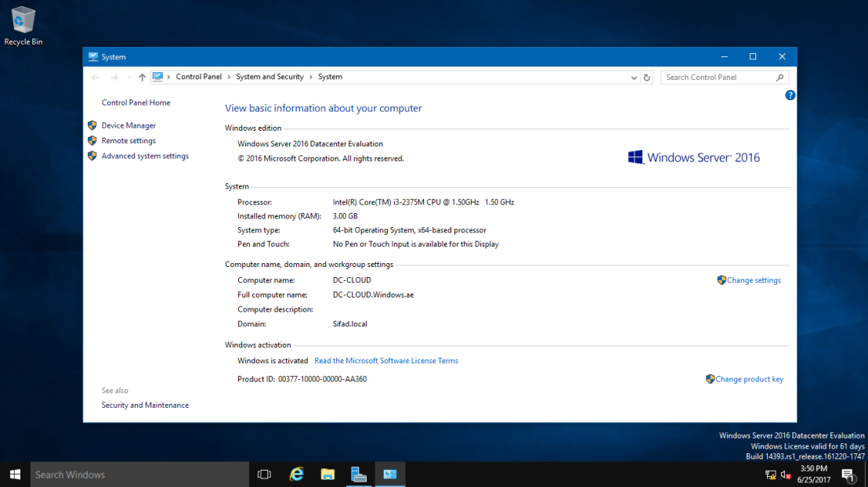Go up one level with up arrow

143,78
